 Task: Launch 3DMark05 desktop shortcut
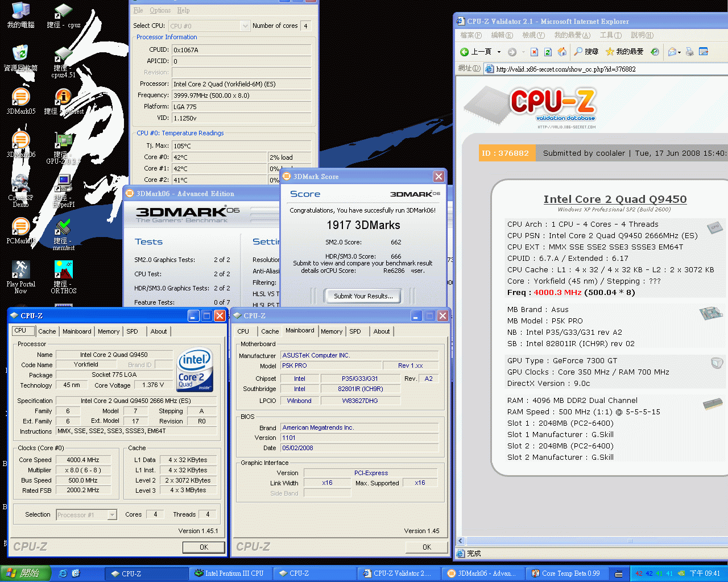20,101
